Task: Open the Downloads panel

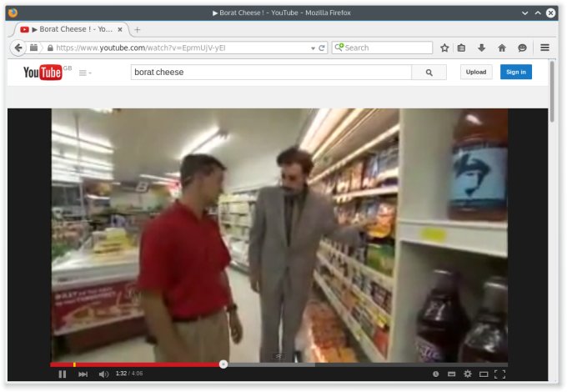Action: (x=481, y=48)
